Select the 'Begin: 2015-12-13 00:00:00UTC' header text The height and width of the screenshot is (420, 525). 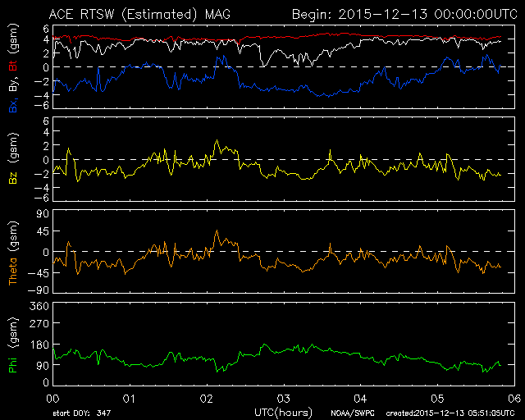click(x=404, y=15)
